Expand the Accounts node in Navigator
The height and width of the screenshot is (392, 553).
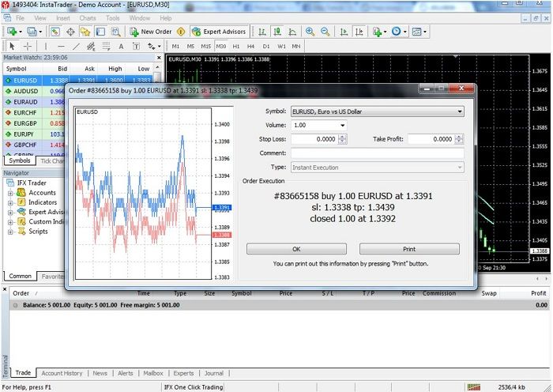pyautogui.click(x=10, y=193)
